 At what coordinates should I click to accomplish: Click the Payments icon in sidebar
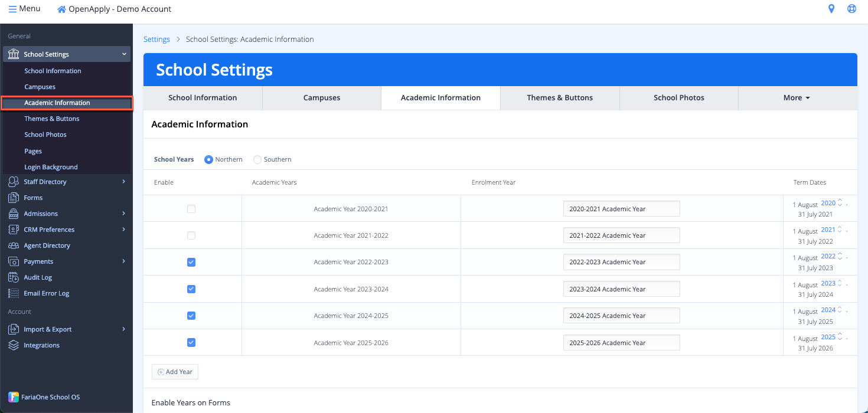click(x=14, y=261)
